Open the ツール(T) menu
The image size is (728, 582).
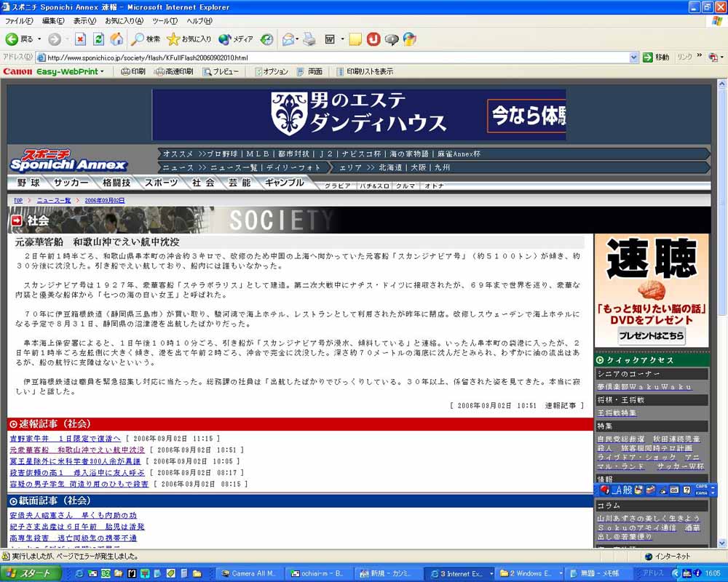[165, 21]
